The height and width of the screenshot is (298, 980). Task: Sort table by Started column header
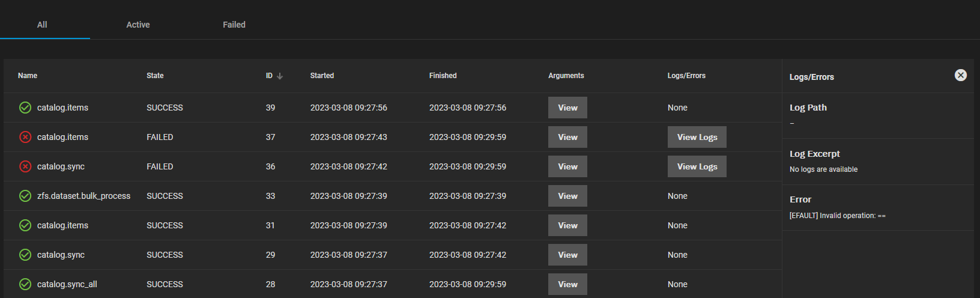pos(322,76)
